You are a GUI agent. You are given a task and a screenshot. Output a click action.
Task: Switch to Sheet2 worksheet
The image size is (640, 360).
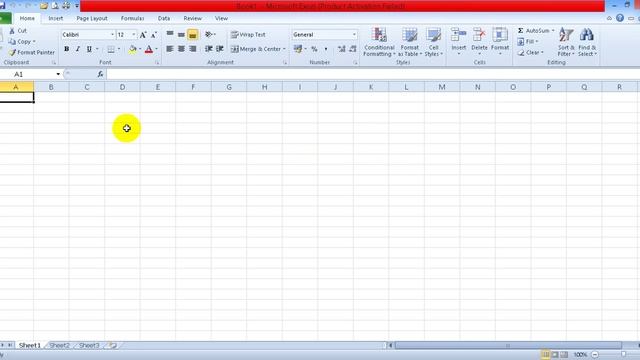[x=60, y=345]
